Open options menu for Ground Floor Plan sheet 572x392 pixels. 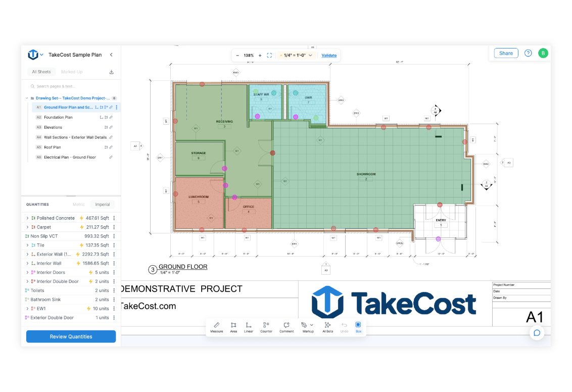click(x=117, y=107)
